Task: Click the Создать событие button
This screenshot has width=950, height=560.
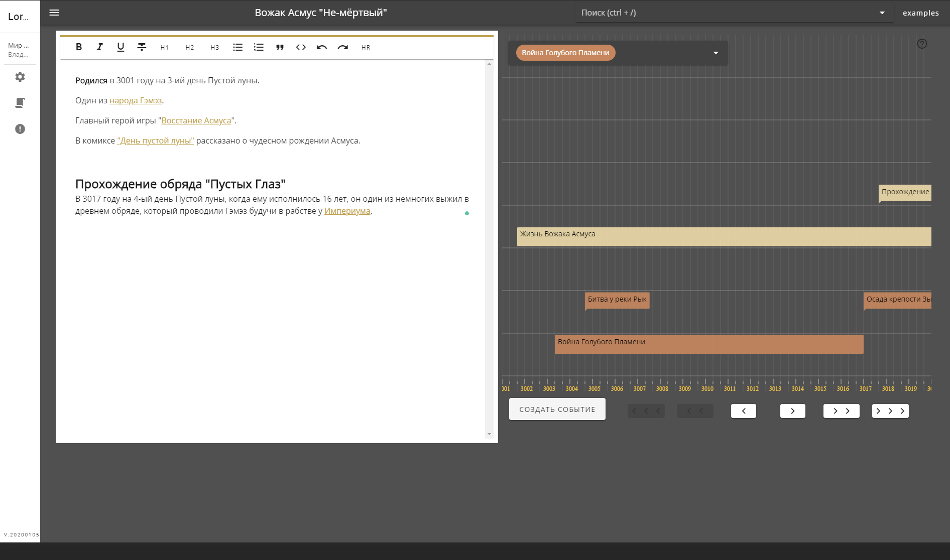Action: coord(557,409)
